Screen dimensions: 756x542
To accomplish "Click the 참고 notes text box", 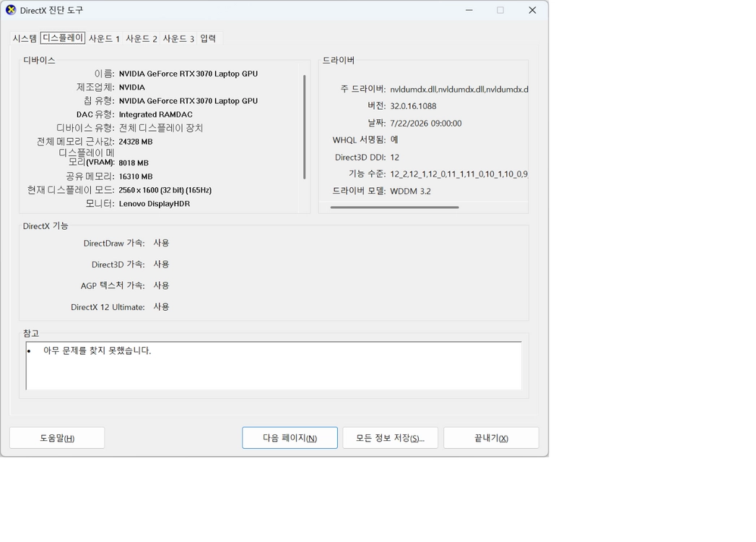I will point(274,366).
